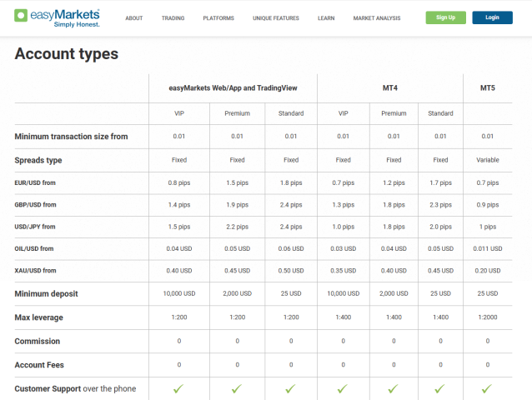
Task: Click the MT4 Premium column label
Action: coord(394,113)
